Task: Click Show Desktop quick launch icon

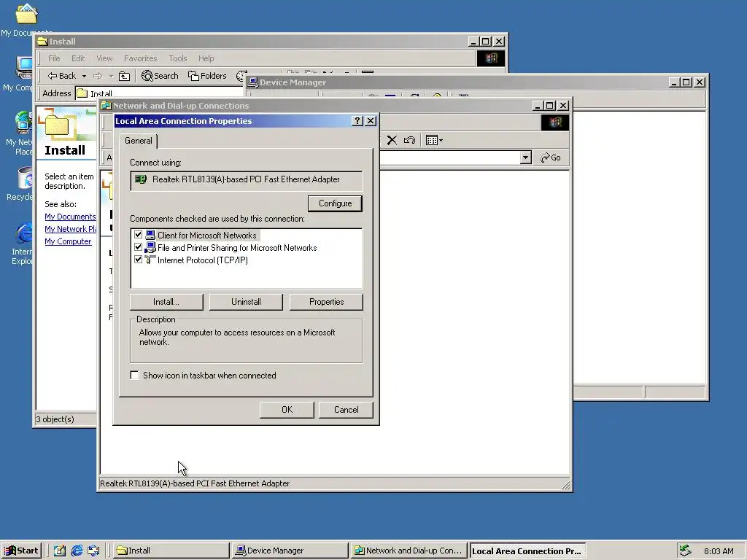Action: click(x=60, y=551)
